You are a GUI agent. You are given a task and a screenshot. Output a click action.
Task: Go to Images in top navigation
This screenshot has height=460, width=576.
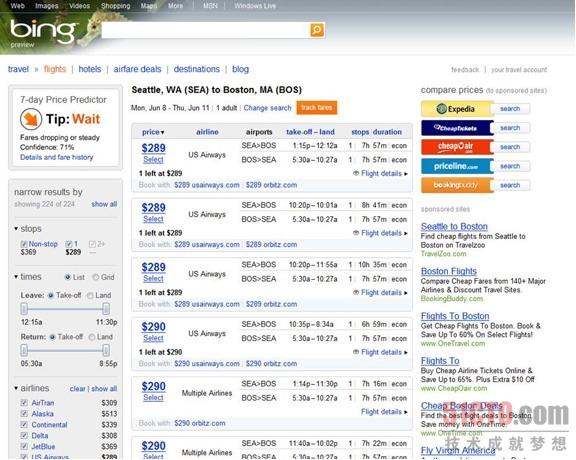(x=47, y=6)
